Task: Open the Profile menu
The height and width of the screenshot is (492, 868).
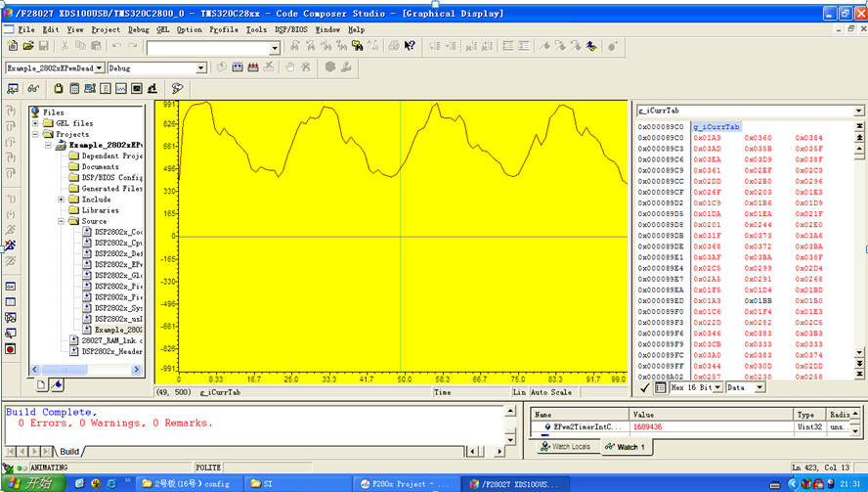Action: [224, 29]
